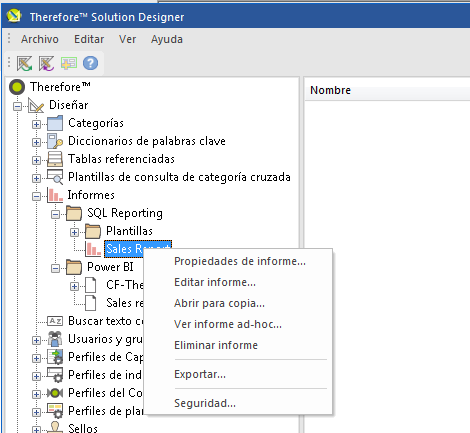Expand Plantillas de consulta de categoría cruzada

(36, 178)
